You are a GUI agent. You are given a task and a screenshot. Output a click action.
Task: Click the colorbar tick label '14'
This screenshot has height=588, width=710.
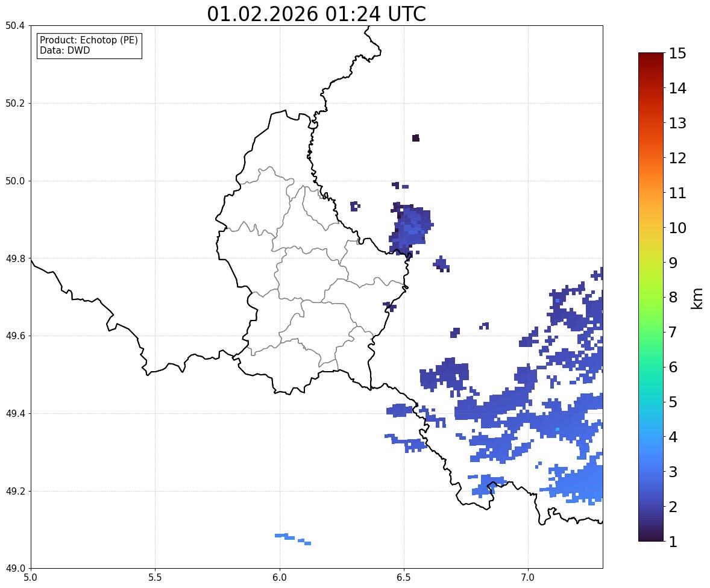(677, 89)
